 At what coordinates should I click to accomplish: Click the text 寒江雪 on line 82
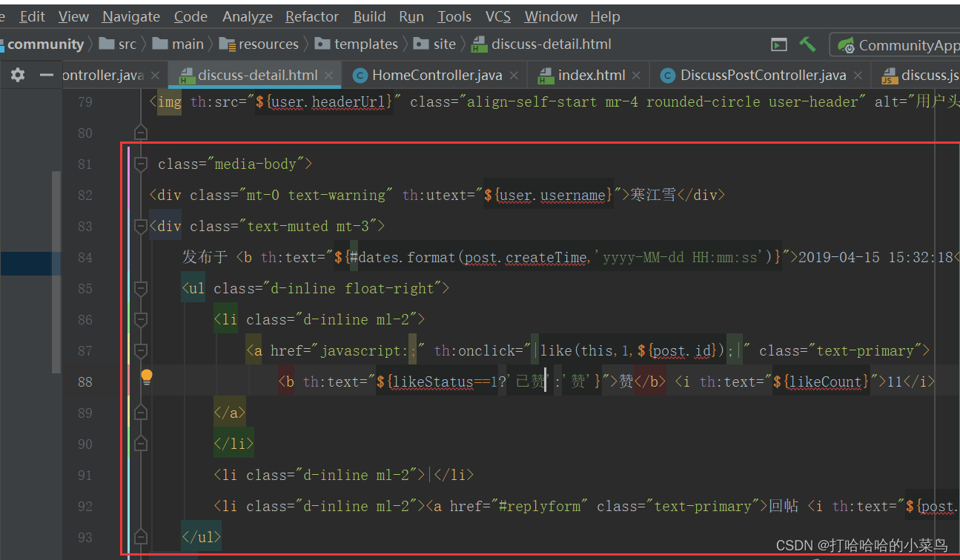(x=653, y=195)
